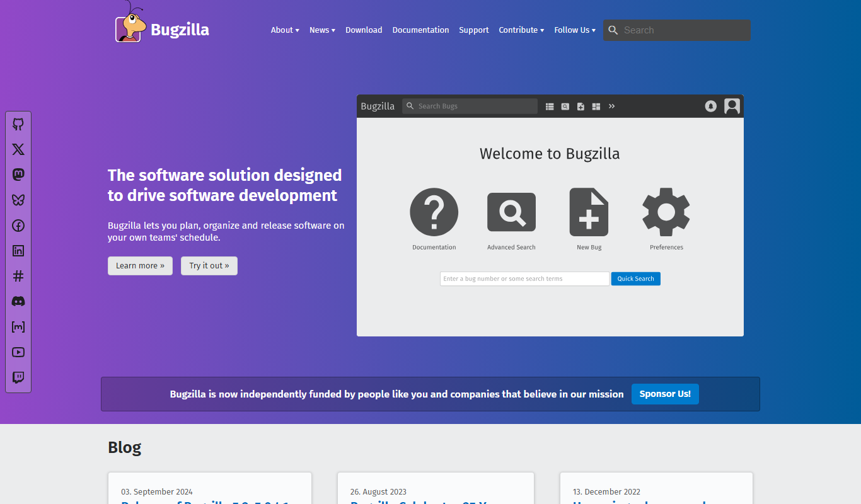The height and width of the screenshot is (504, 861).
Task: Click the Blog heading
Action: click(124, 447)
